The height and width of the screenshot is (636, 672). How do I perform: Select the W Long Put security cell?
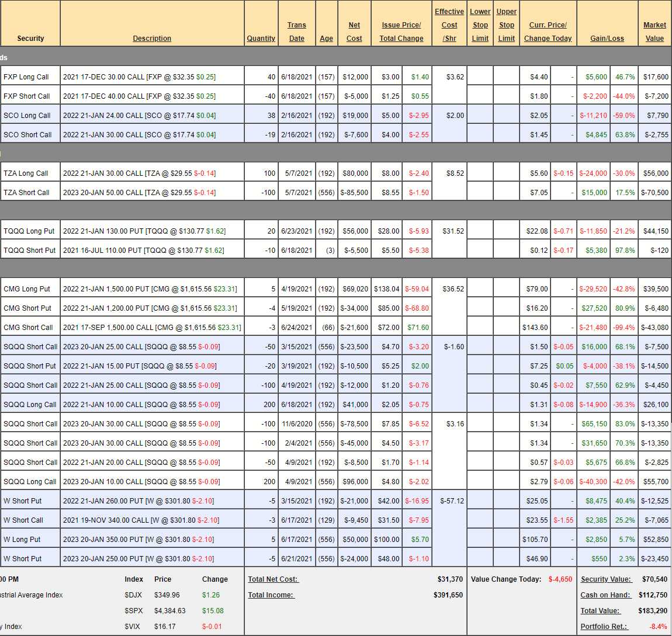(x=22, y=540)
